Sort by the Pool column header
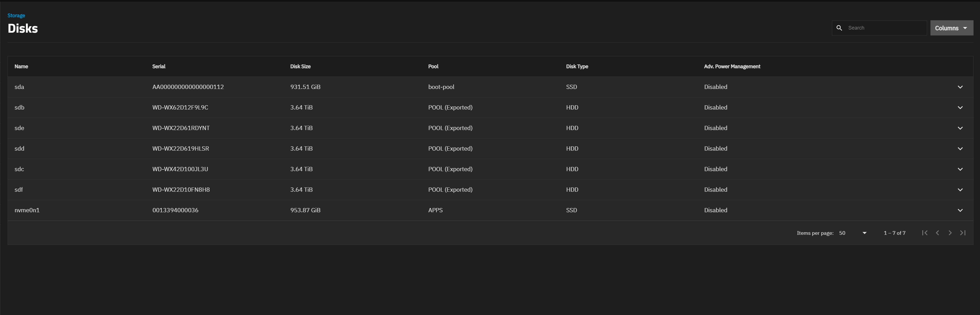 (433, 67)
